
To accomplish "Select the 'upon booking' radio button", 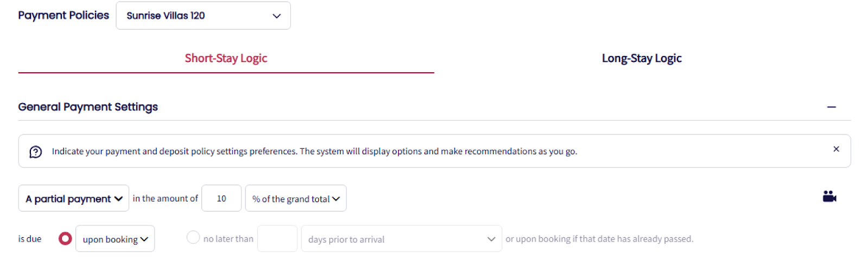I will pos(65,238).
